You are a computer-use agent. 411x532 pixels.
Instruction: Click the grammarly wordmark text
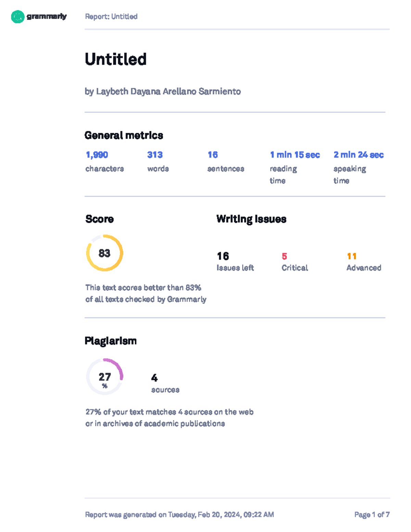click(x=47, y=16)
